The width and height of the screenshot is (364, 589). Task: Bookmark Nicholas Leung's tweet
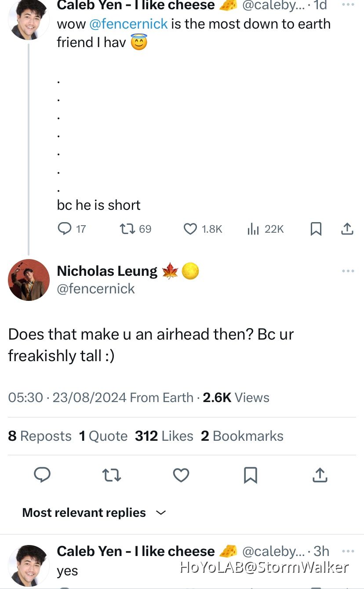pos(251,475)
